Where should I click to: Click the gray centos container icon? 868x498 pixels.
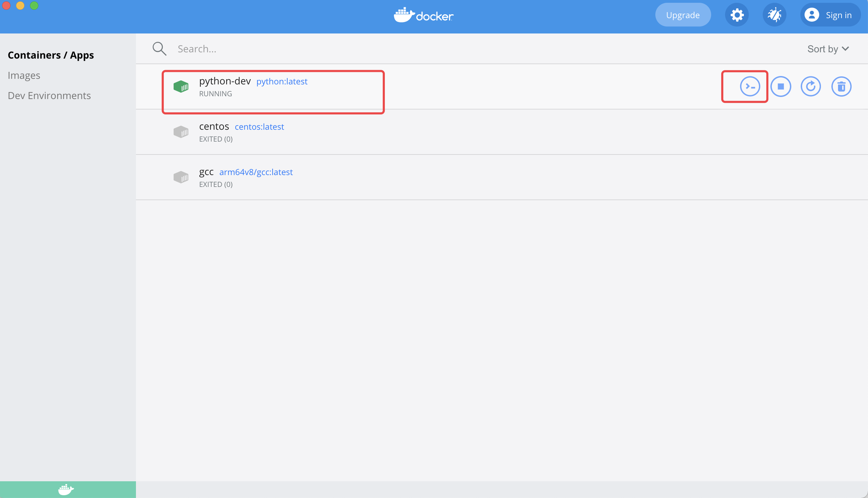click(x=181, y=132)
